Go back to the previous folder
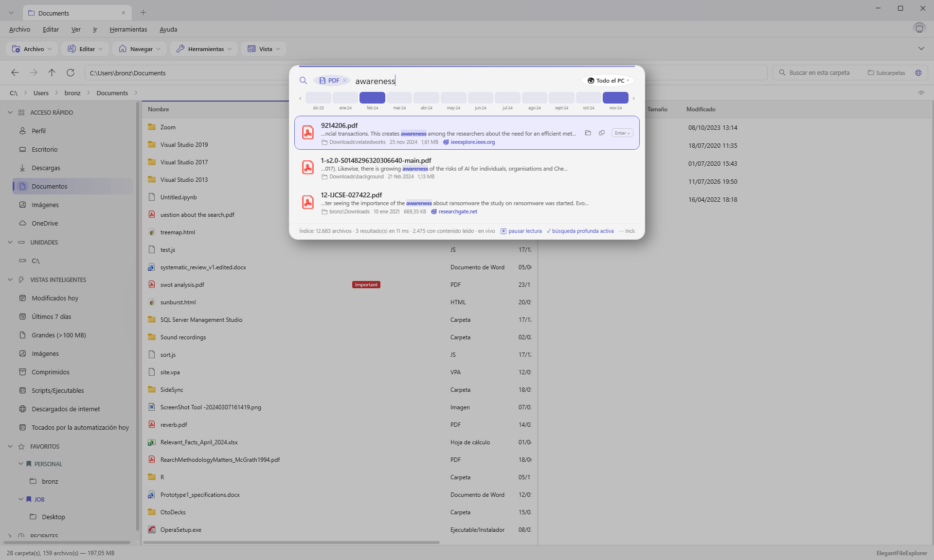Viewport: 934px width, 560px height. tap(15, 72)
